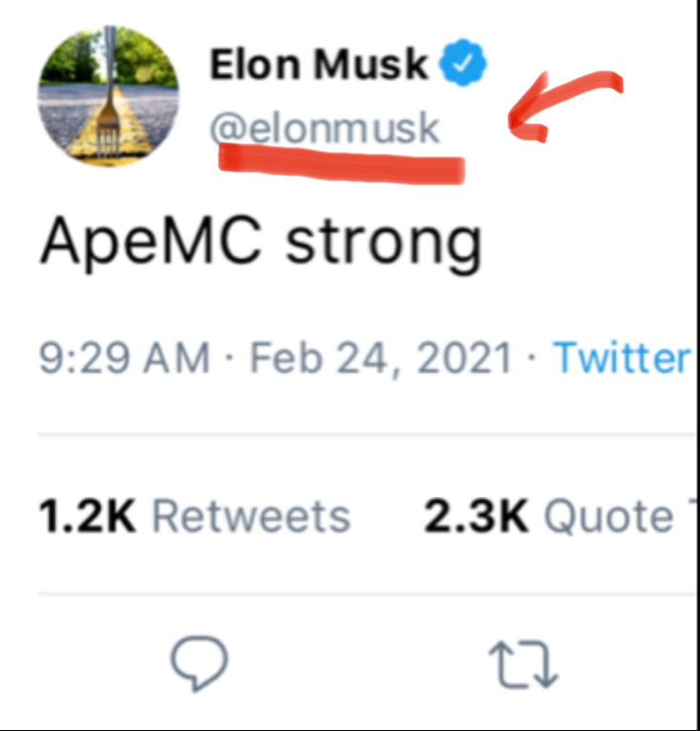Click the red underline beneath the handle
The image size is (700, 731).
[341, 160]
